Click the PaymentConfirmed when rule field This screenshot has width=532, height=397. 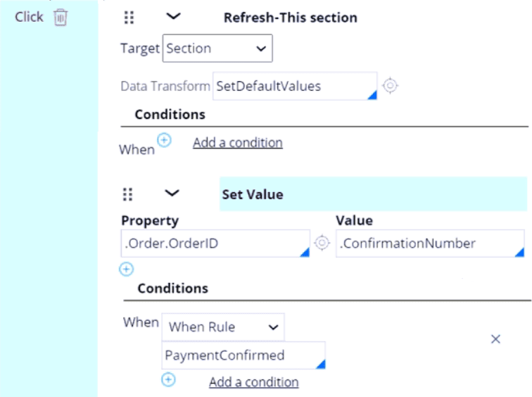243,355
